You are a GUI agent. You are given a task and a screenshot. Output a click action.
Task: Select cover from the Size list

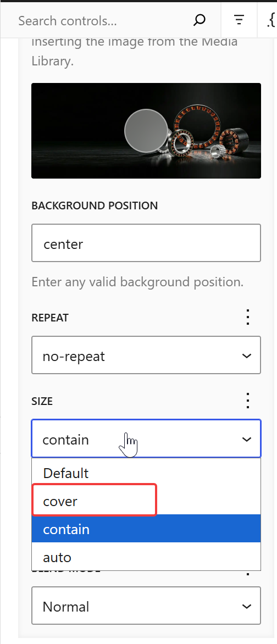(146, 501)
